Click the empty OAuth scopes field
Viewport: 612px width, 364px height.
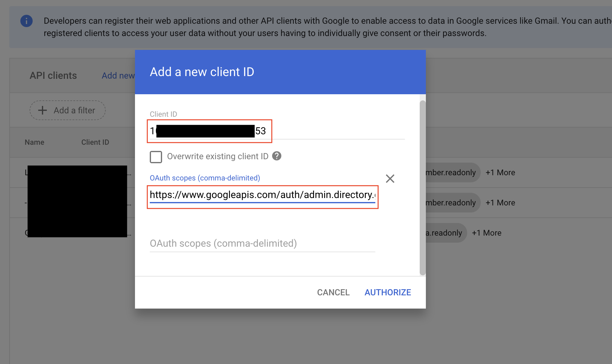(262, 243)
